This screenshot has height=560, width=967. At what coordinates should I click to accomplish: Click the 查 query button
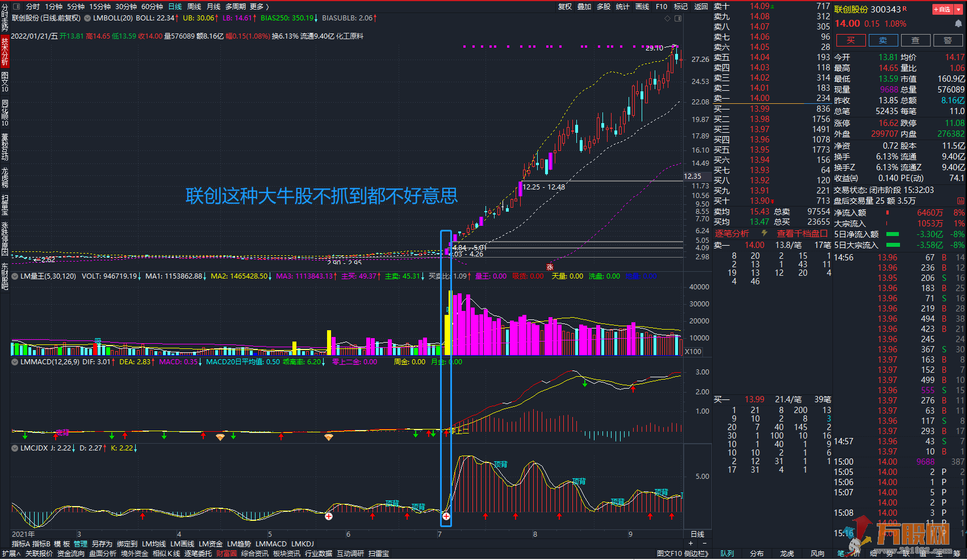[915, 40]
